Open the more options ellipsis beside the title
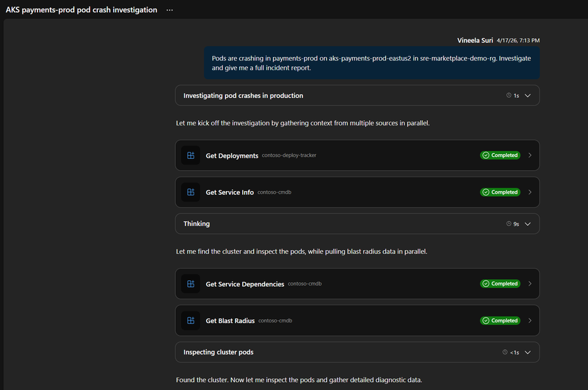The image size is (588, 390). [x=169, y=10]
